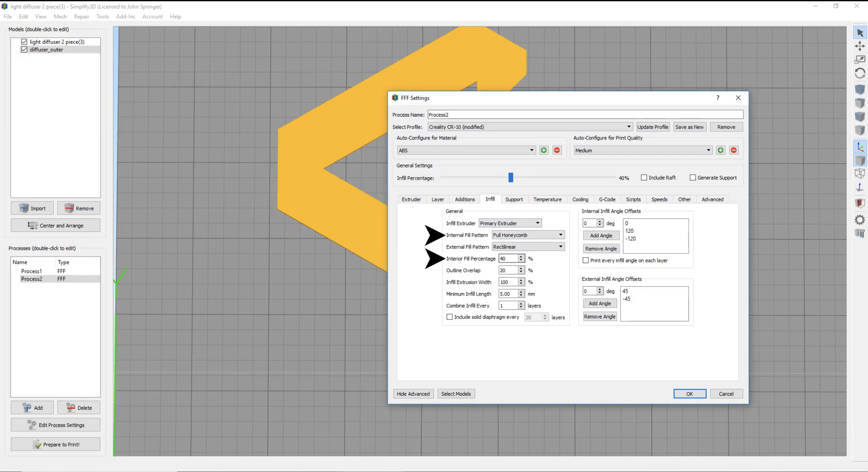
Task: Toggle the wireframe view icon
Action: (x=860, y=173)
